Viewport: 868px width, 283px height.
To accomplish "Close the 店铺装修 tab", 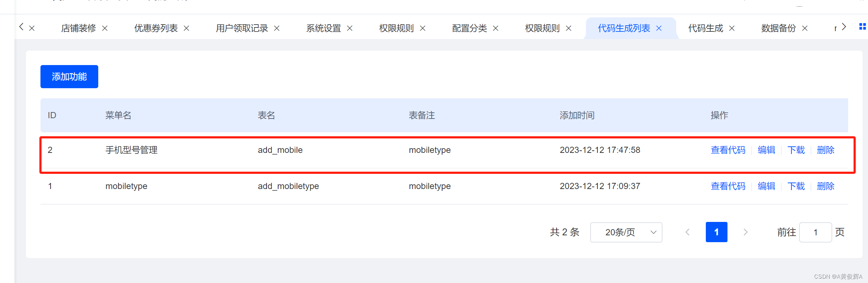I will 105,28.
